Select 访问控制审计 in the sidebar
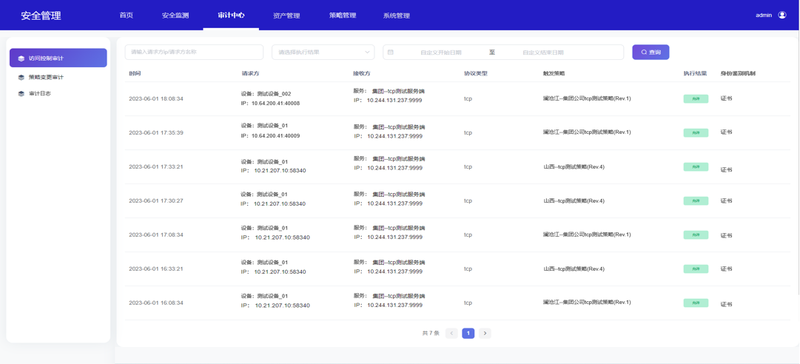 click(x=58, y=58)
